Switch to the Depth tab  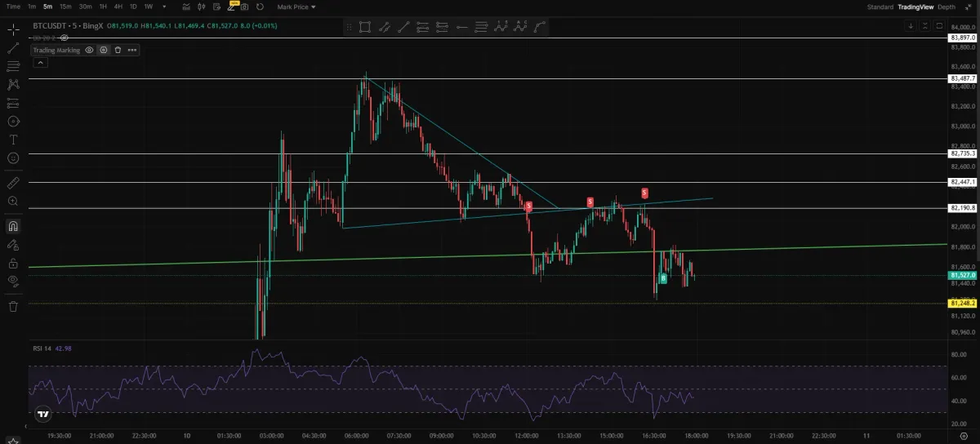pos(946,7)
